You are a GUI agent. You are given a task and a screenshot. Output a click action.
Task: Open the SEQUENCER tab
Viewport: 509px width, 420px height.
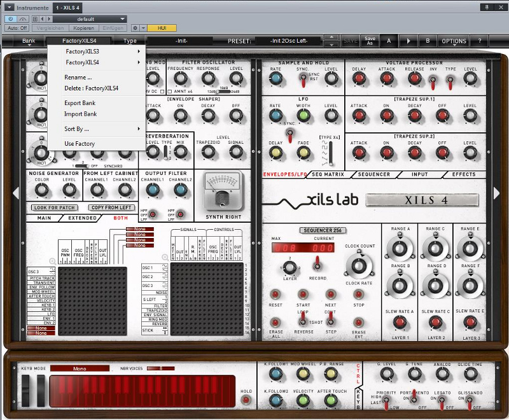[x=374, y=174]
